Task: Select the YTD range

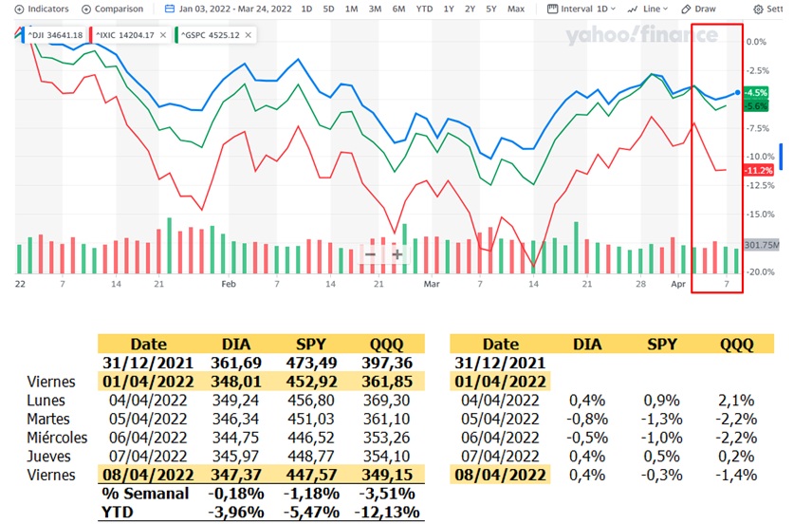Action: click(x=424, y=9)
